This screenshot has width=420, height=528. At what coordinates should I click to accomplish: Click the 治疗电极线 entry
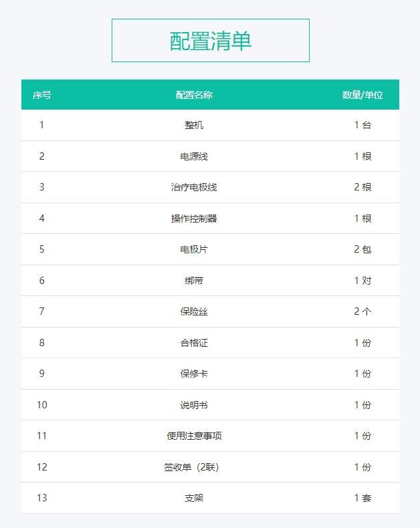click(194, 187)
